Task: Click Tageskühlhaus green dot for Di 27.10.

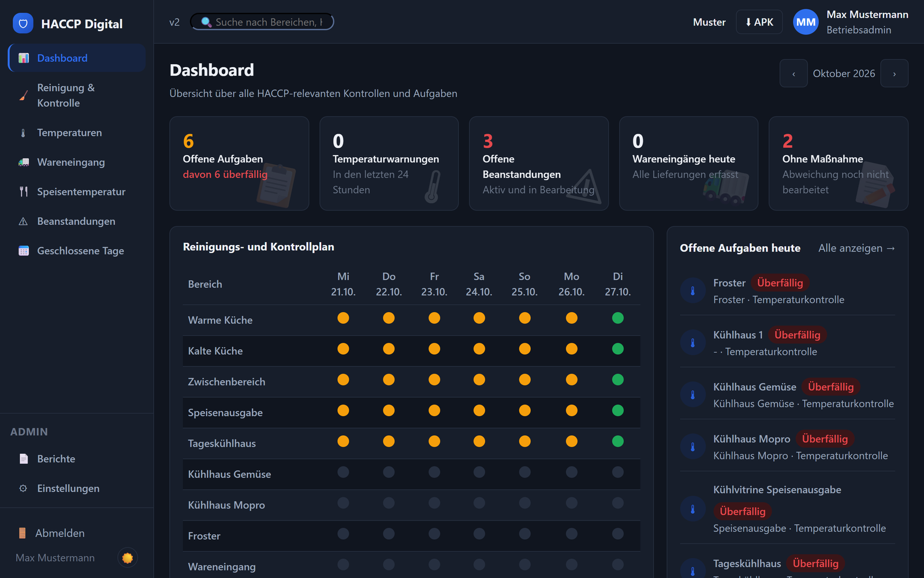Action: click(618, 441)
